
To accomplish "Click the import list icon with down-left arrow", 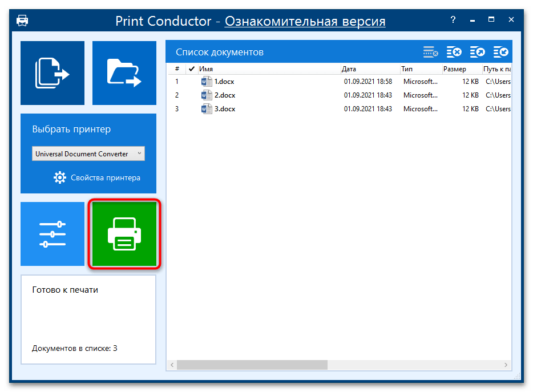I will tap(500, 52).
